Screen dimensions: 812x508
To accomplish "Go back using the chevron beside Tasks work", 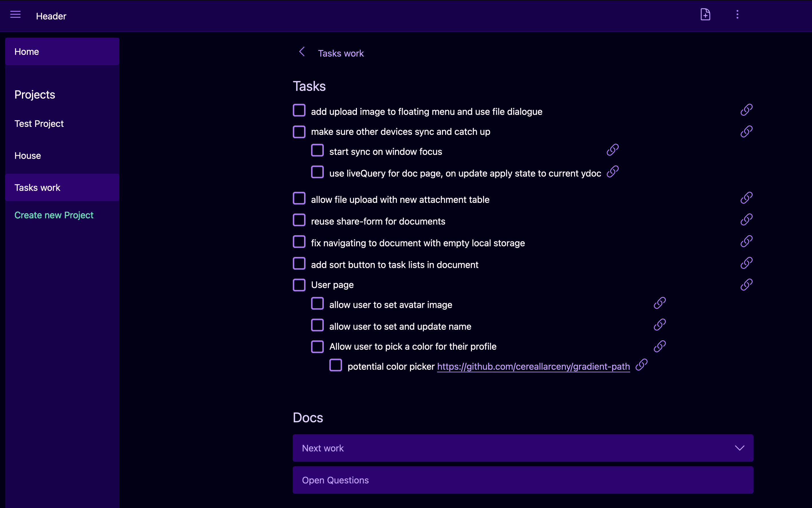I will coord(302,52).
